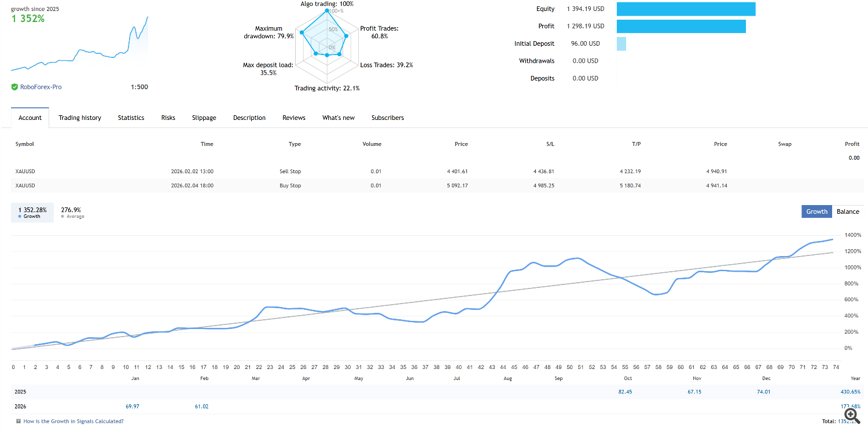This screenshot has height=431, width=868.
Task: Click the current price 4 940.91
Action: 716,171
